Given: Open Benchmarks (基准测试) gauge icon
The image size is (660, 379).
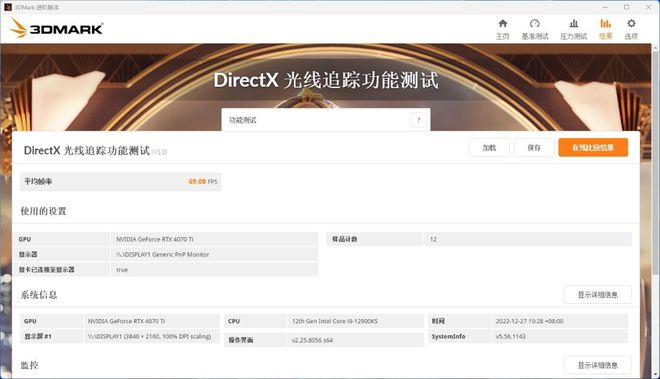Looking at the screenshot, I should 535,24.
